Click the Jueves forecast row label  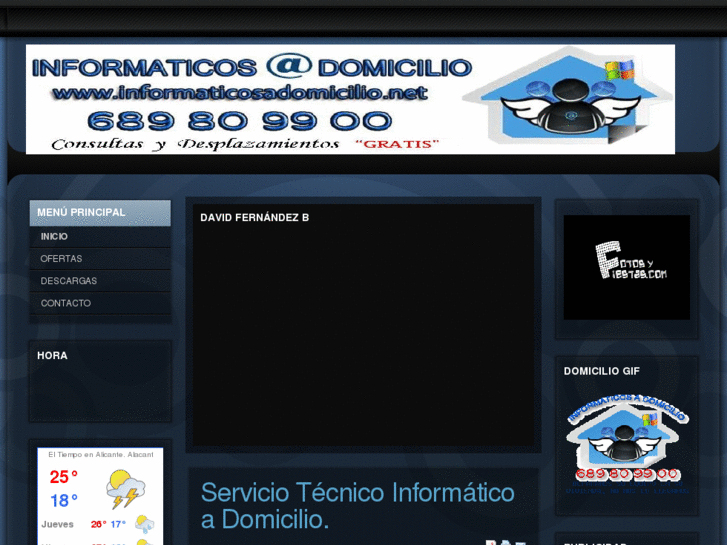[57, 525]
